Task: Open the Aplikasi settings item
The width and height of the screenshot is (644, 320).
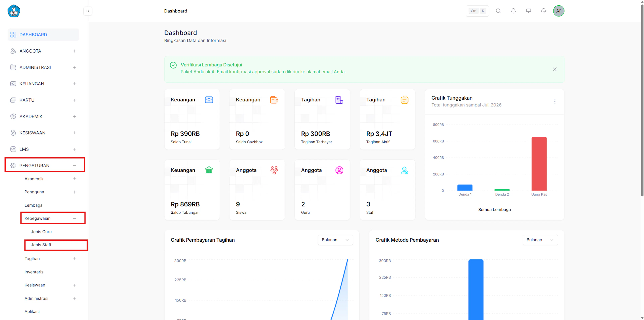Action: 32,311
